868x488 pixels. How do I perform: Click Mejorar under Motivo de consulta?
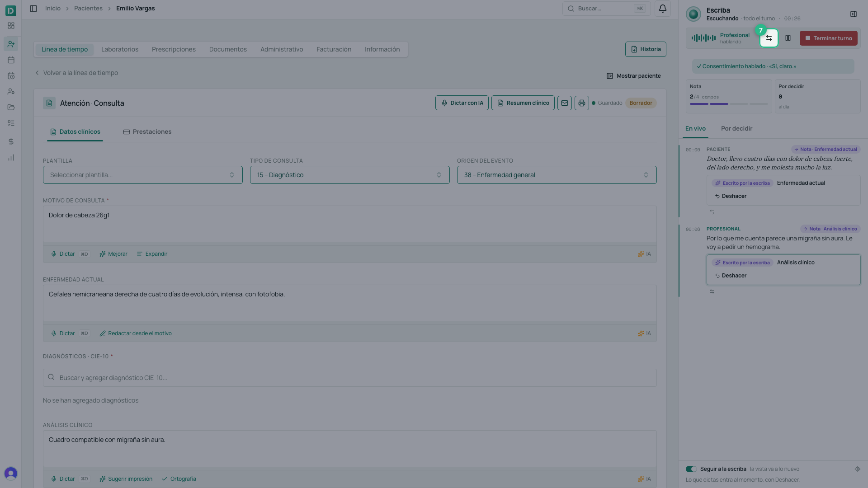click(113, 254)
